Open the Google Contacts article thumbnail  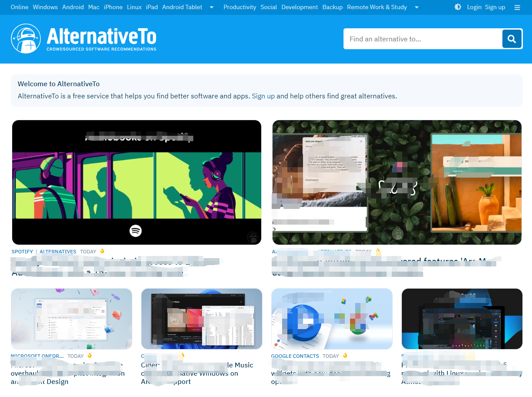(x=332, y=319)
